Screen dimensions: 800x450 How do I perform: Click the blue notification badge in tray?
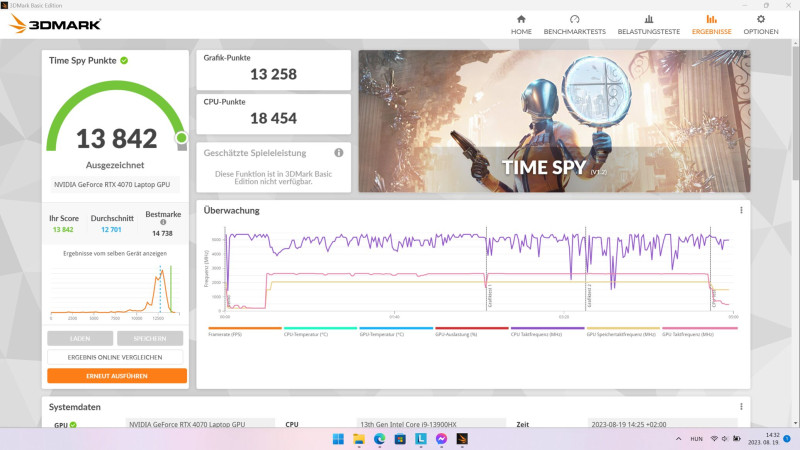[x=787, y=439]
